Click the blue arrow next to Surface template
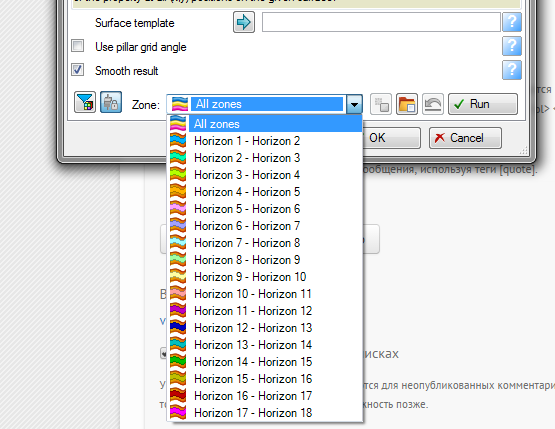This screenshot has height=429, width=555. [x=244, y=22]
